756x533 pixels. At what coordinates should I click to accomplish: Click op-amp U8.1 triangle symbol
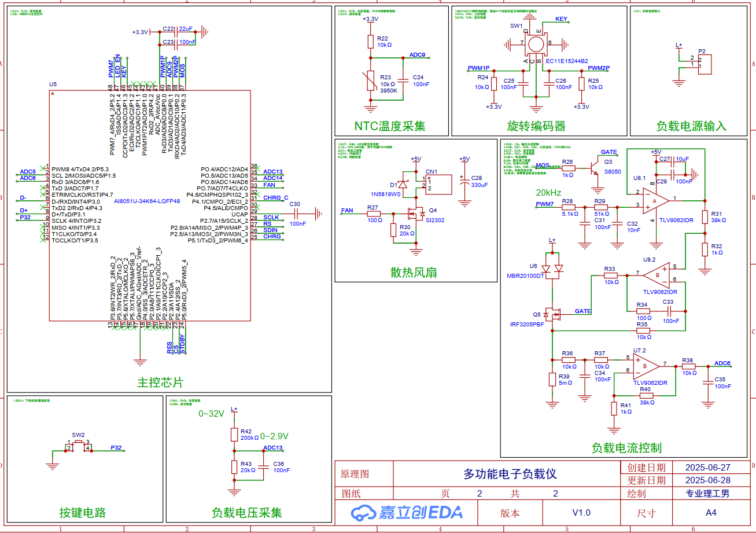[x=655, y=201]
